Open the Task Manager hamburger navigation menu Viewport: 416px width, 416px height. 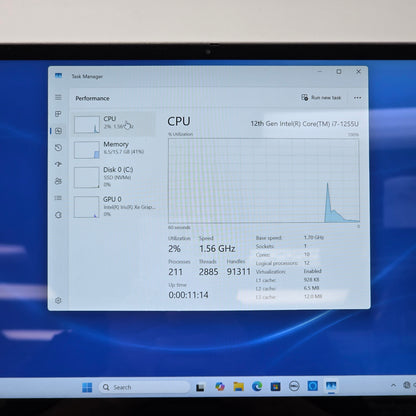58,97
